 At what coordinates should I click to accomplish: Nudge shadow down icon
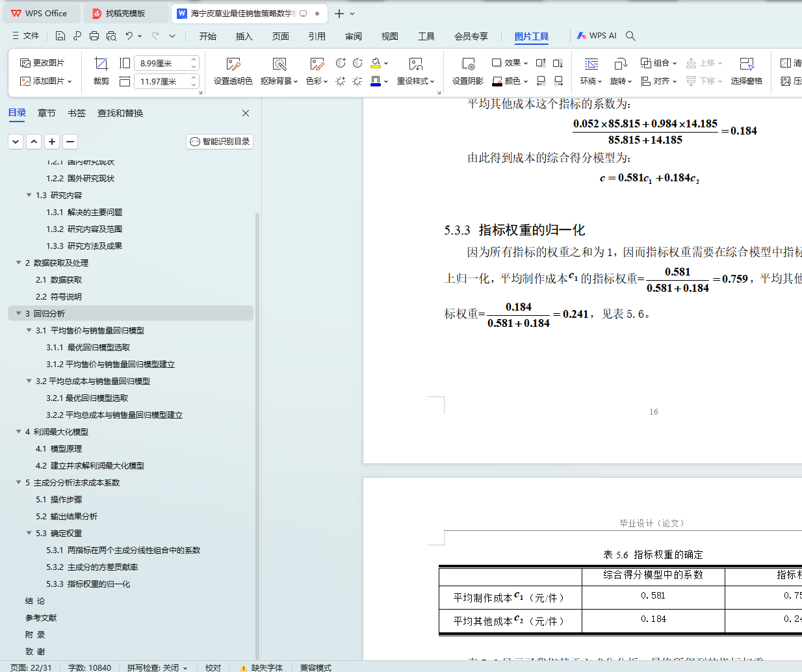(x=558, y=63)
